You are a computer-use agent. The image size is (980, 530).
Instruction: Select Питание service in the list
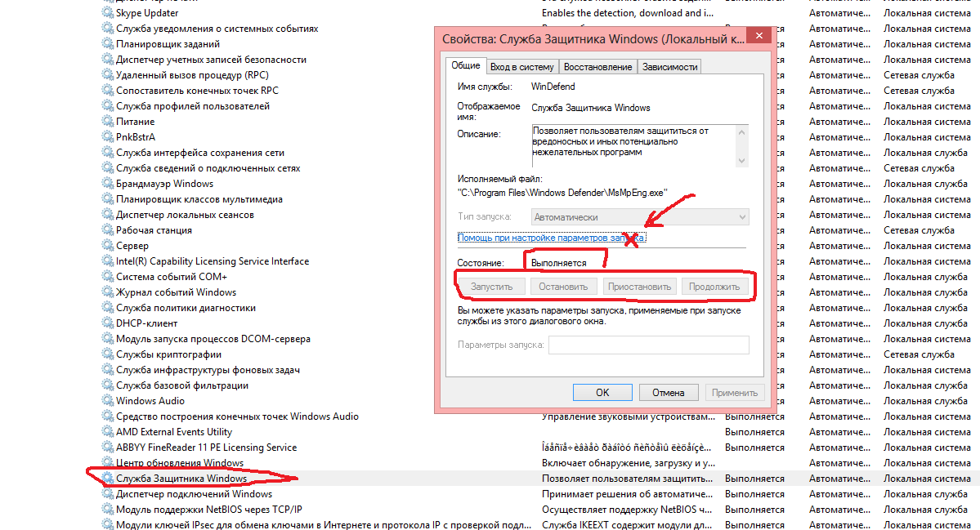135,122
